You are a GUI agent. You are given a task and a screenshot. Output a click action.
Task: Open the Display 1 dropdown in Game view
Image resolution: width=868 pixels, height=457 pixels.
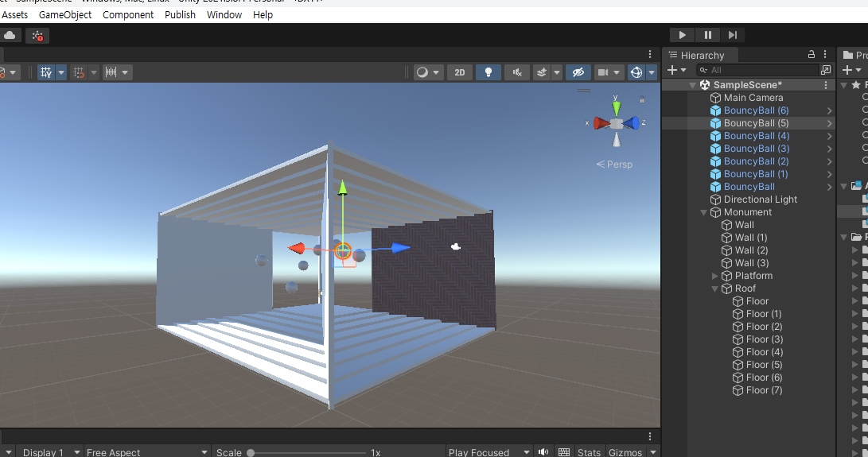49,452
